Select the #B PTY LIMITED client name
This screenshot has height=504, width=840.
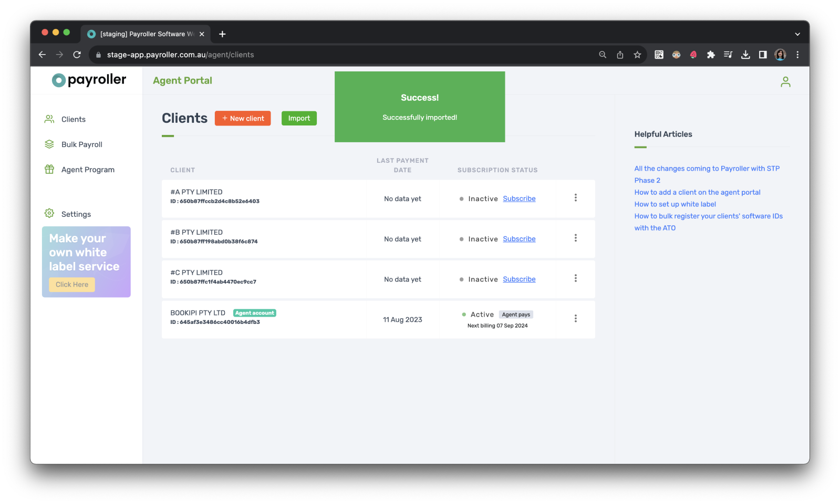point(196,233)
